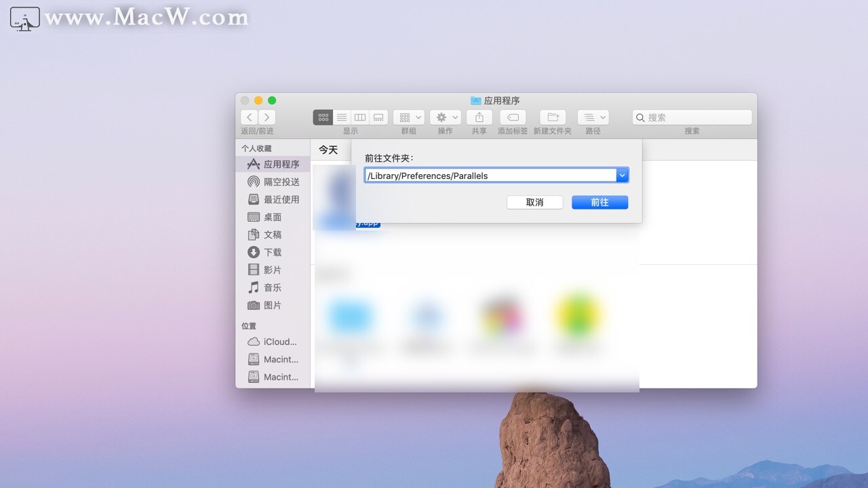
Task: Click the window title folder icon
Action: click(476, 100)
